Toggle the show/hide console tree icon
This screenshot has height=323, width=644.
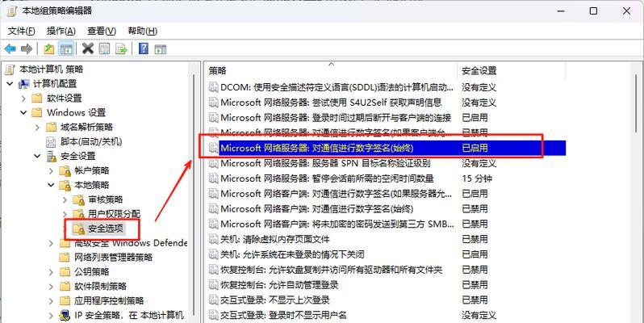pos(66,49)
